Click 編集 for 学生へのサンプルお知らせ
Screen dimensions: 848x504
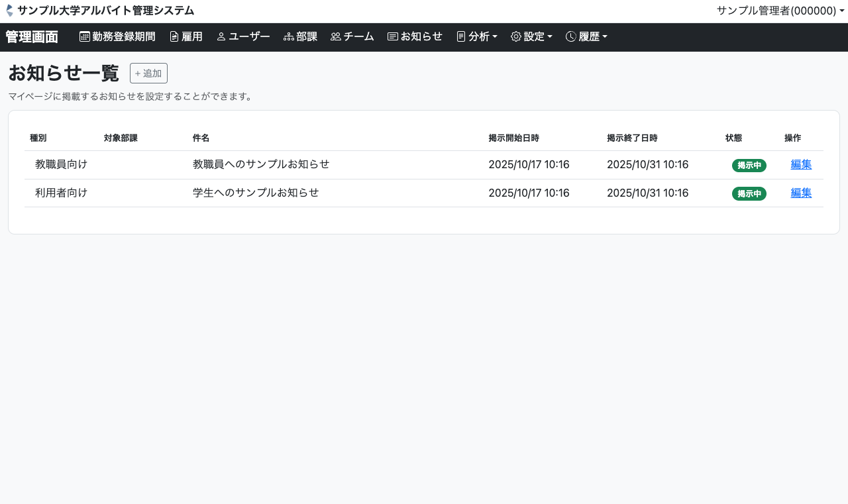click(801, 193)
